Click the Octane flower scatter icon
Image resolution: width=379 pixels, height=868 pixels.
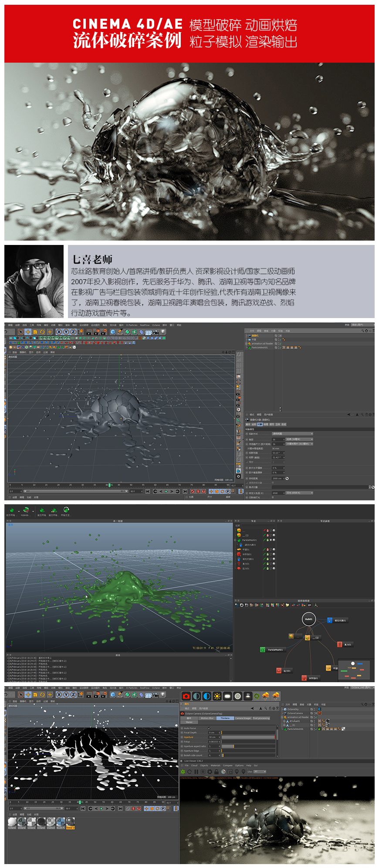(x=257, y=696)
